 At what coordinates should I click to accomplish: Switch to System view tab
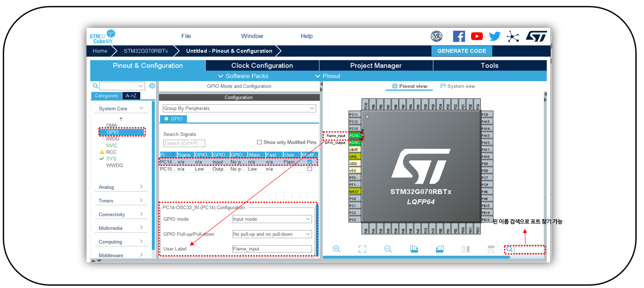coord(457,86)
